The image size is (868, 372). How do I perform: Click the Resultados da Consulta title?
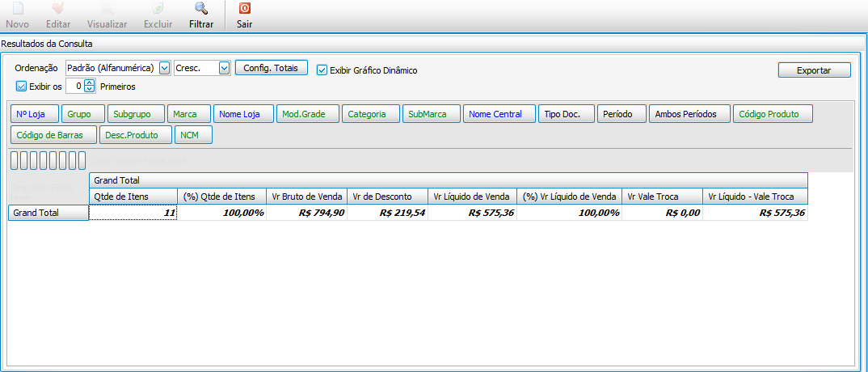coord(47,43)
